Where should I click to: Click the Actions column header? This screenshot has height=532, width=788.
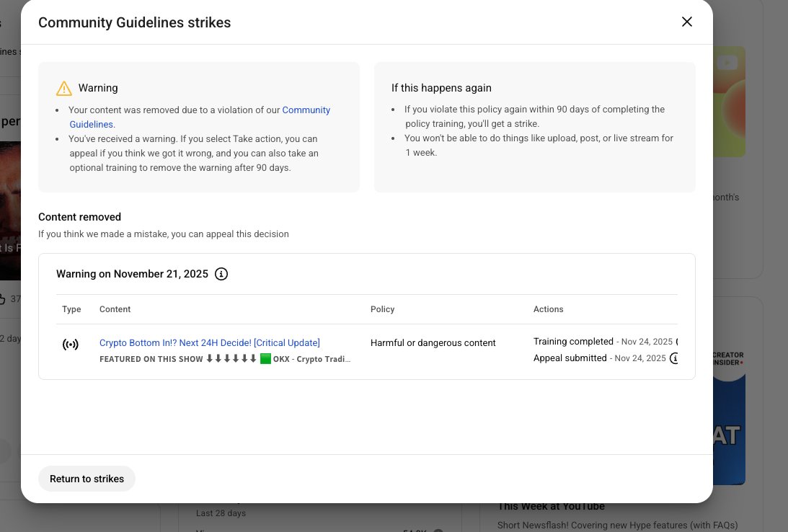[548, 309]
